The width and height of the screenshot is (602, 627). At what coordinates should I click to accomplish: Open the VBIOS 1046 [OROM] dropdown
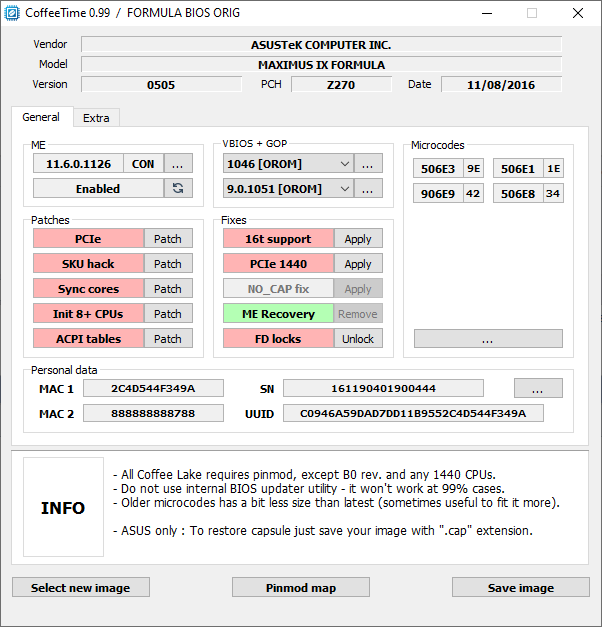pyautogui.click(x=288, y=164)
